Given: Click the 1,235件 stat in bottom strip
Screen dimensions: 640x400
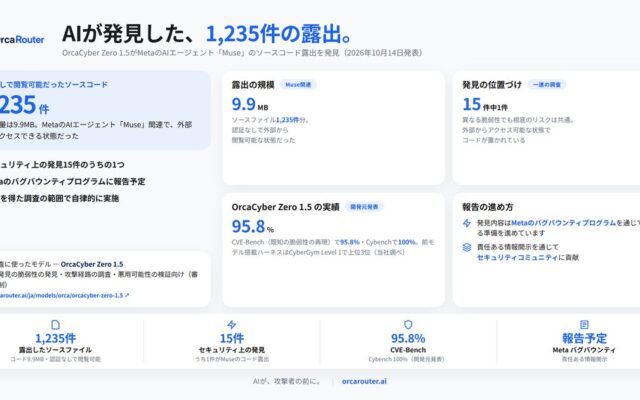Looking at the screenshot, I should point(56,338).
